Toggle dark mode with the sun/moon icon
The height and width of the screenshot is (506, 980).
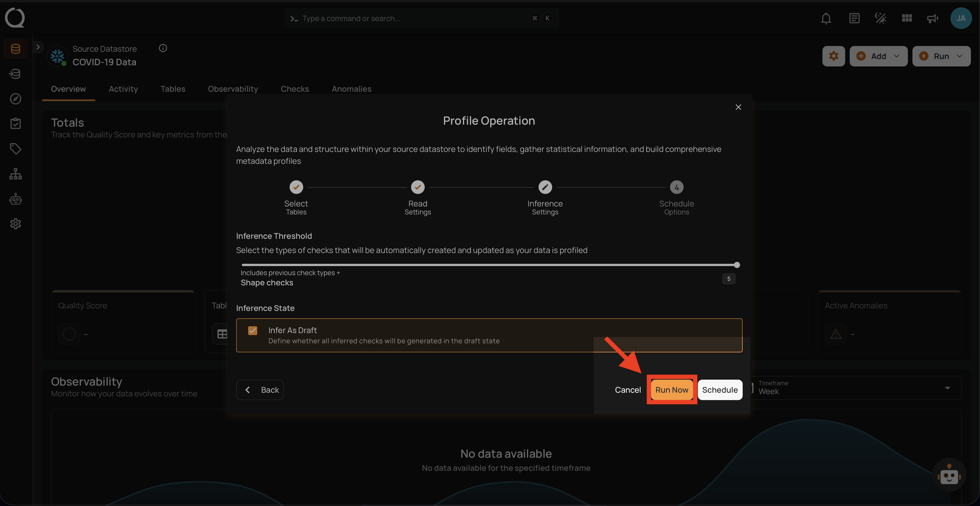point(880,18)
